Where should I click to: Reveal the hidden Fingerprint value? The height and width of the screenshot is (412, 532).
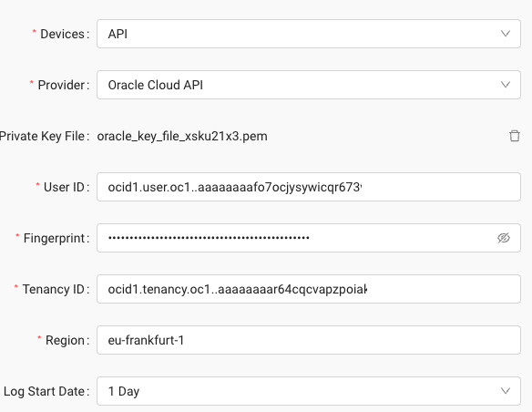(504, 238)
